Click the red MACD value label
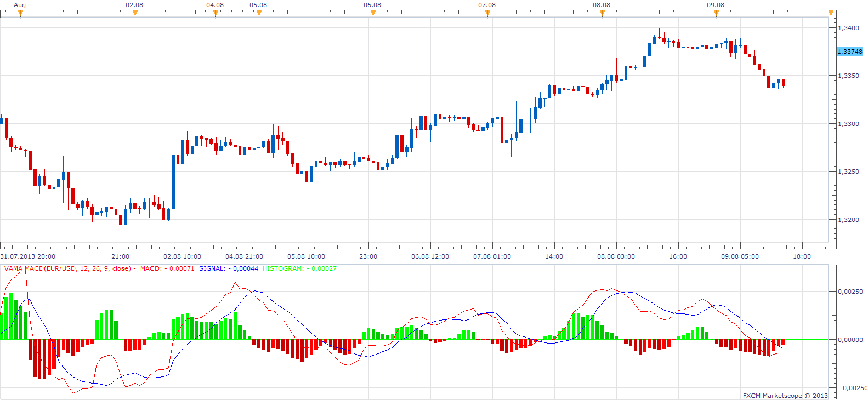Screen dimensions: 868x400 pyautogui.click(x=167, y=268)
